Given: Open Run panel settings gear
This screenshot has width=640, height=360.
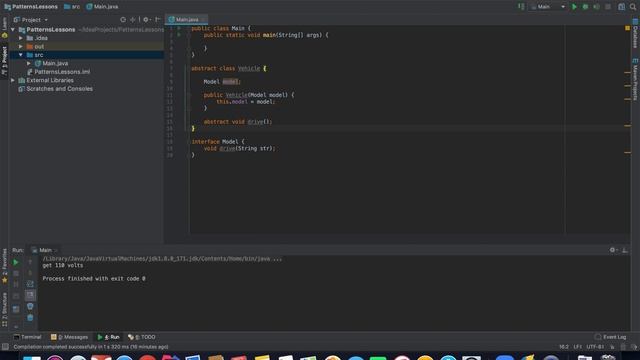Looking at the screenshot, I should (x=613, y=250).
